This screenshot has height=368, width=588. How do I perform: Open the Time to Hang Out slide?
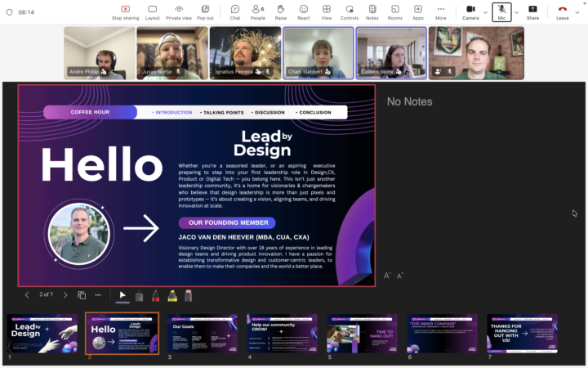363,334
